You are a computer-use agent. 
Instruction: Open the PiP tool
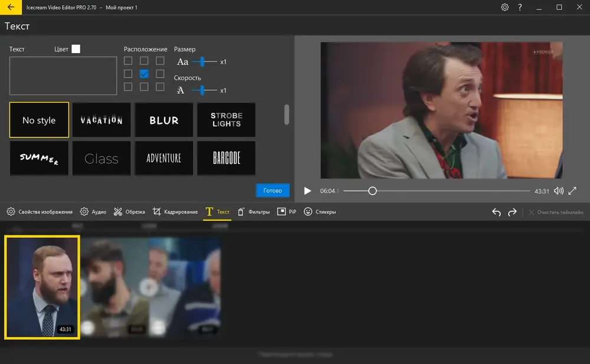(x=287, y=212)
